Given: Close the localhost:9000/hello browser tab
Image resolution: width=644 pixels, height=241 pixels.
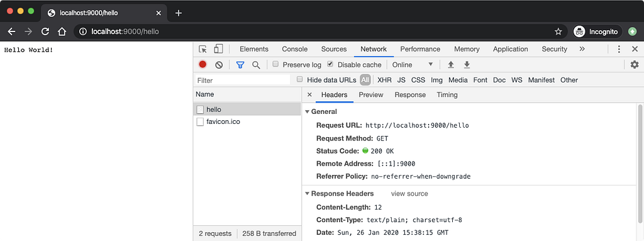Looking at the screenshot, I should 158,13.
